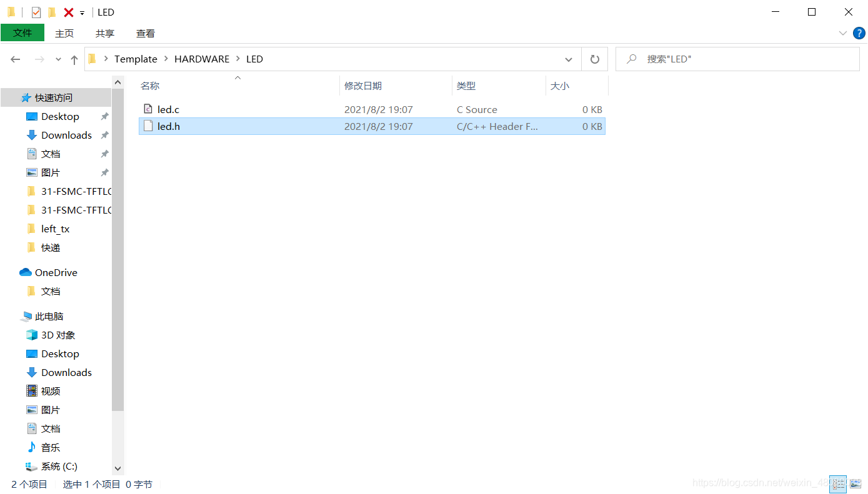Switch to details view icon in status bar
Viewport: 868px width, 494px height.
point(838,484)
